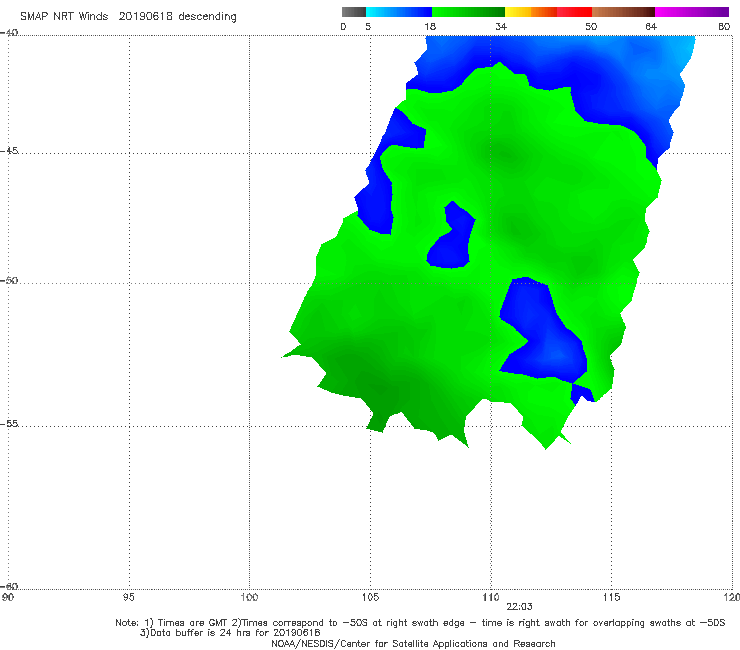Click the green 18-34 colorbar segment
Screen dimensions: 740x650
[468, 12]
